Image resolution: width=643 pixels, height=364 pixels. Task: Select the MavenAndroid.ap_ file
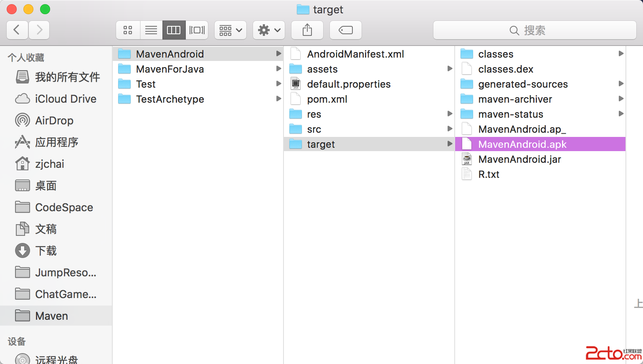point(540,129)
